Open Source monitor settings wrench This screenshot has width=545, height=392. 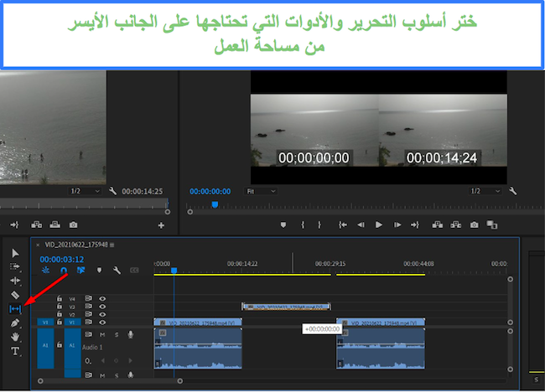[x=112, y=191]
